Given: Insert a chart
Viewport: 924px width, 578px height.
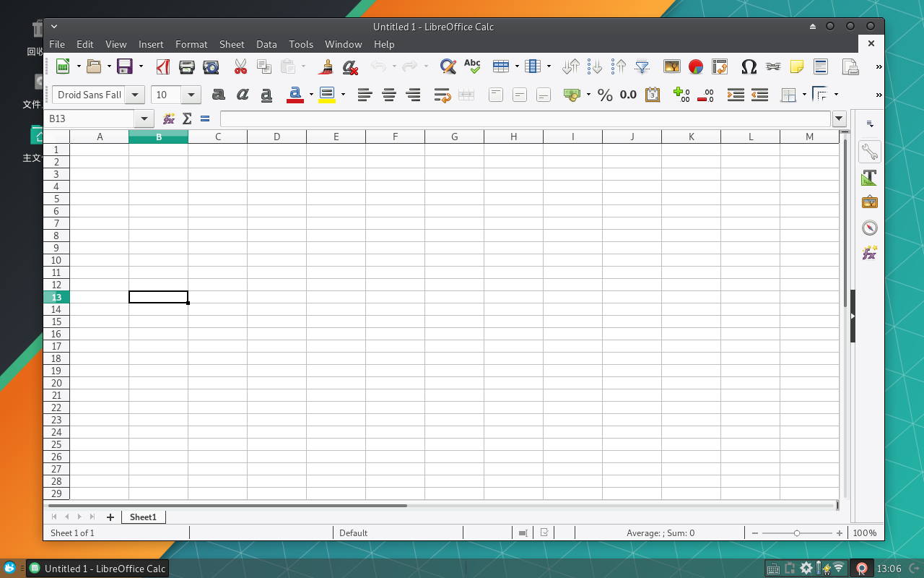Looking at the screenshot, I should pyautogui.click(x=696, y=66).
